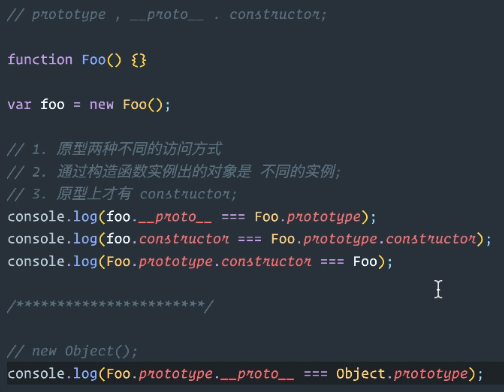Screen dimensions: 504x392
Task: Click __proto__ in first console.log line
Action: [x=175, y=217]
